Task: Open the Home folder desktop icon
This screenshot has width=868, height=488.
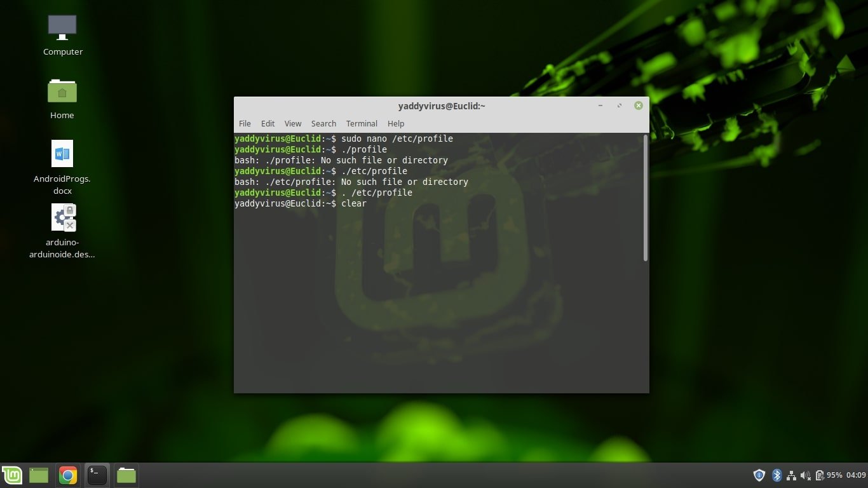Action: [62, 91]
